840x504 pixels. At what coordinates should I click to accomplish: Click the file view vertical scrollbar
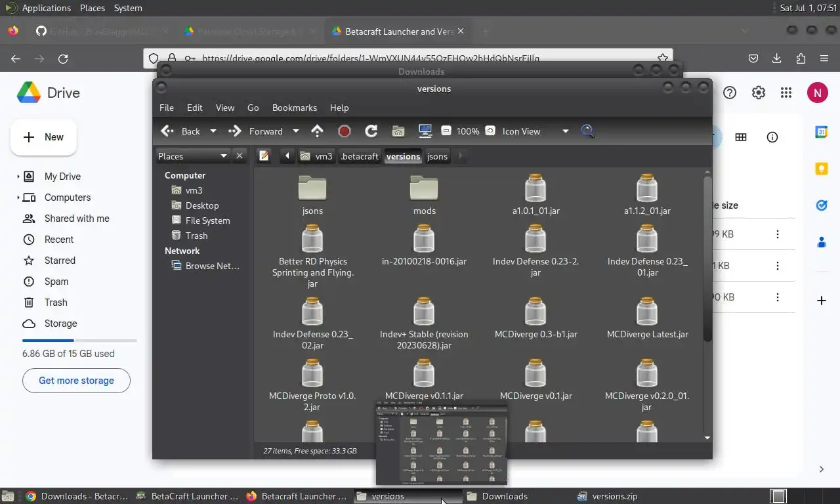707,259
